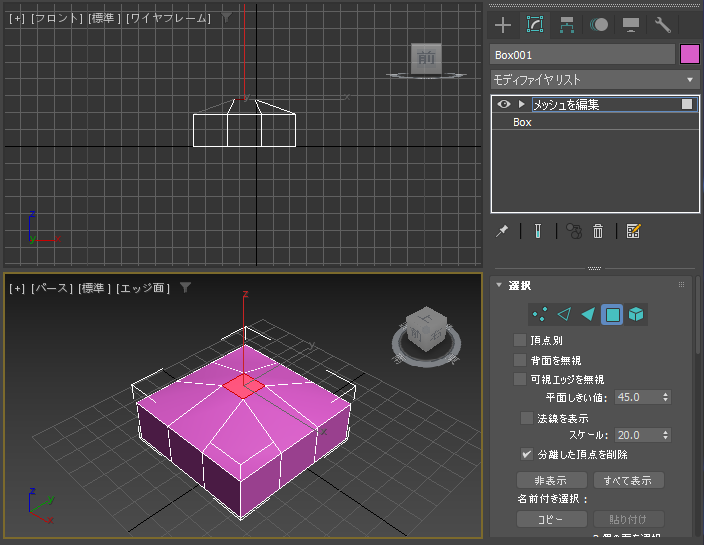Click the スケール spinner arrows

[x=665, y=435]
